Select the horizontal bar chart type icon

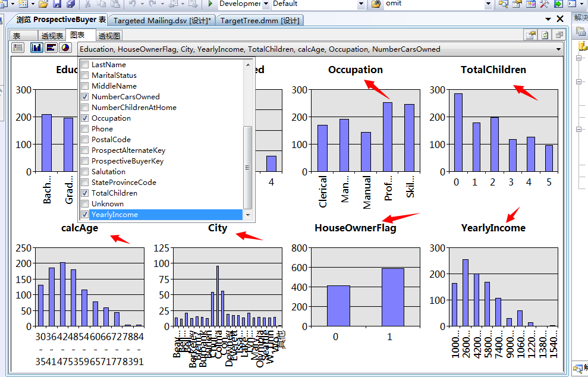pos(51,48)
